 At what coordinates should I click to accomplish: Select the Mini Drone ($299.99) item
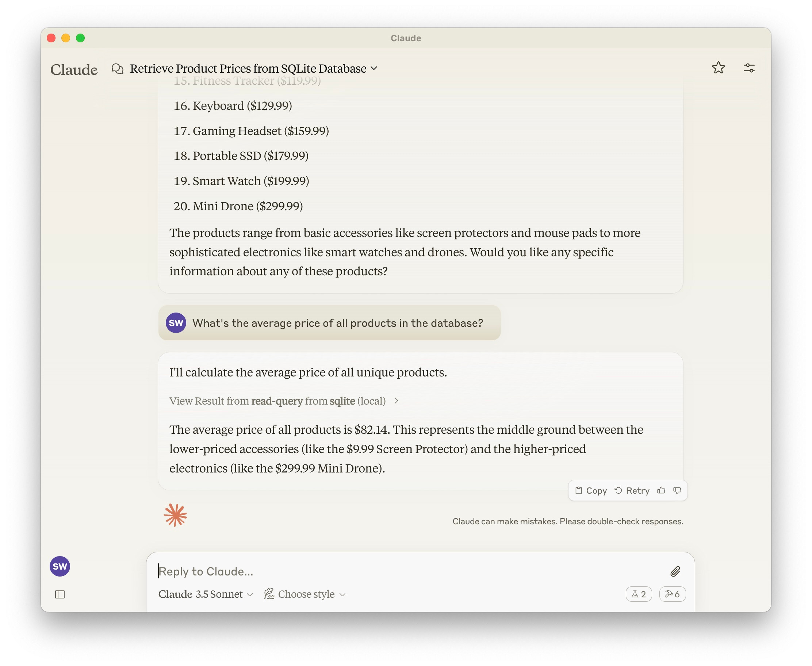pos(238,206)
